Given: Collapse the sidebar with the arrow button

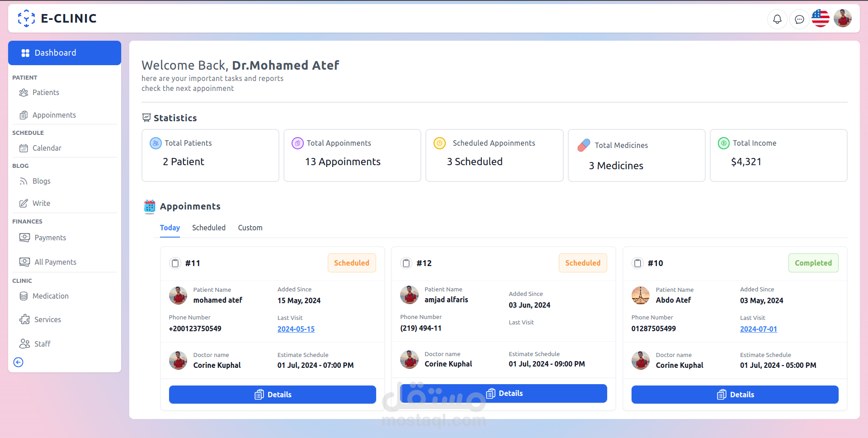Looking at the screenshot, I should click(x=18, y=362).
